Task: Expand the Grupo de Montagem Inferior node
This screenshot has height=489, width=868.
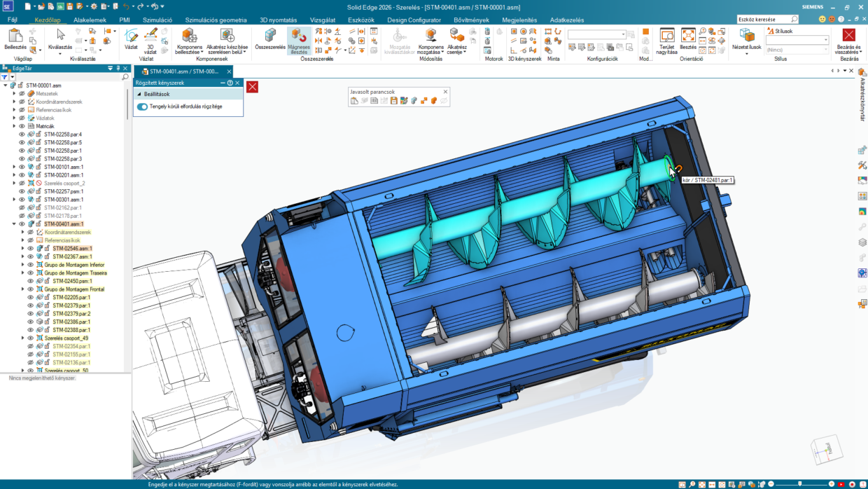Action: pos(22,265)
